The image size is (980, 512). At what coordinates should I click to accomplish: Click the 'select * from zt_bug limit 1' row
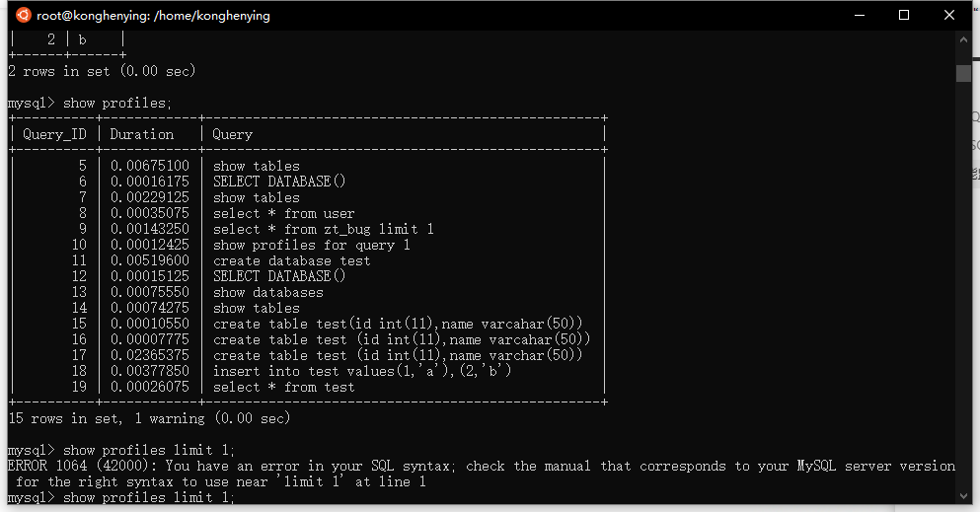coord(323,229)
